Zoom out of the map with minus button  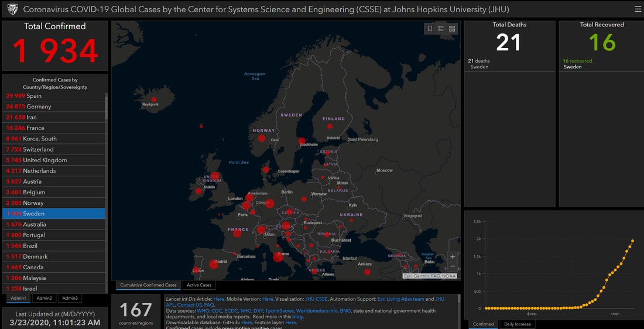453,266
